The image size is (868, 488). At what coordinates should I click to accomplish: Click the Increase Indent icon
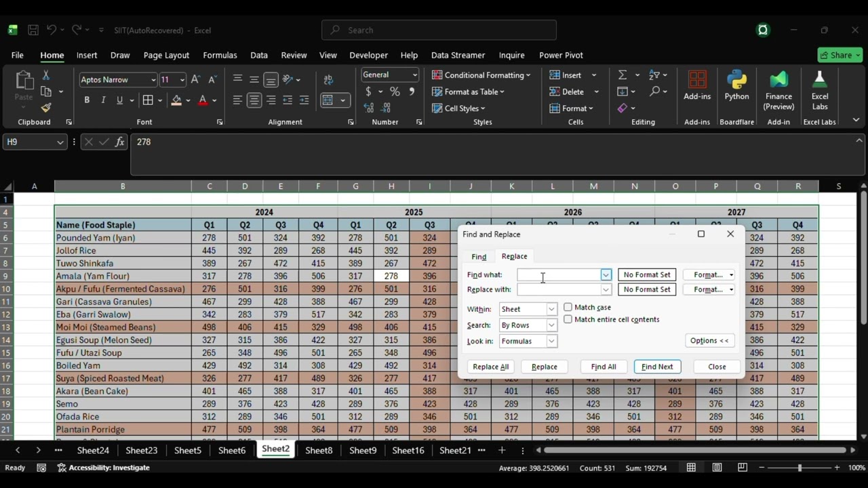[304, 100]
